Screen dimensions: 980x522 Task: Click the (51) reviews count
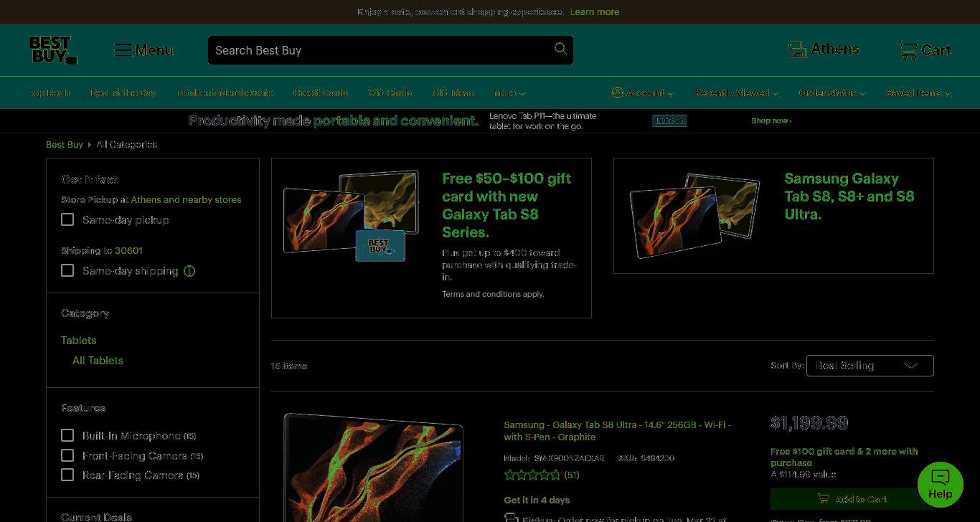pyautogui.click(x=572, y=475)
